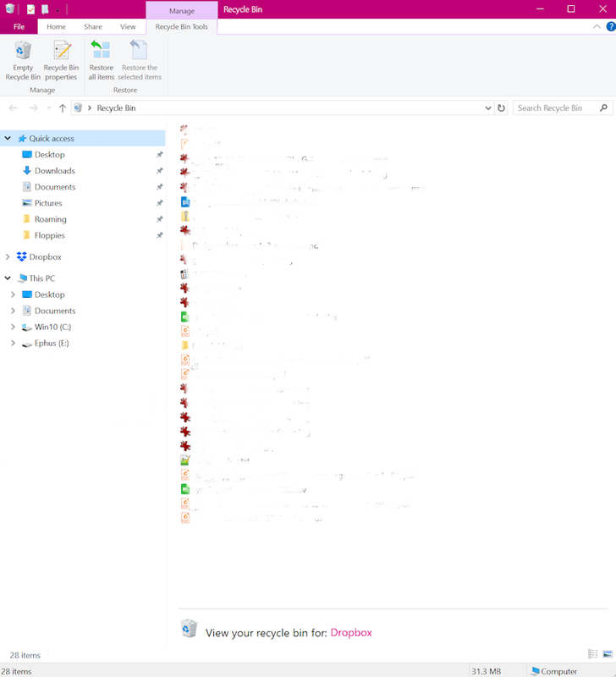Viewport: 616px width, 677px height.
Task: Switch to Large icons view in status bar
Action: [608, 654]
